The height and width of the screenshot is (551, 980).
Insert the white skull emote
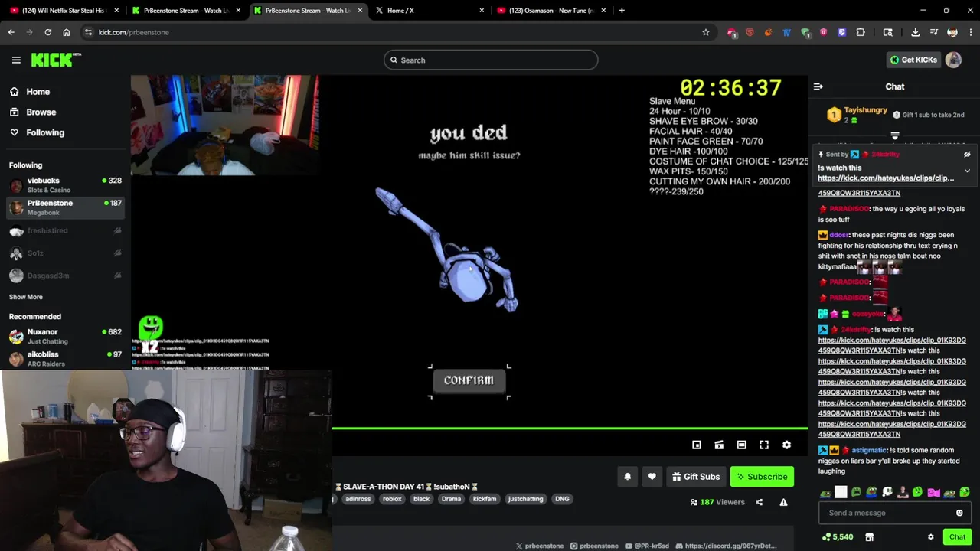(x=887, y=492)
